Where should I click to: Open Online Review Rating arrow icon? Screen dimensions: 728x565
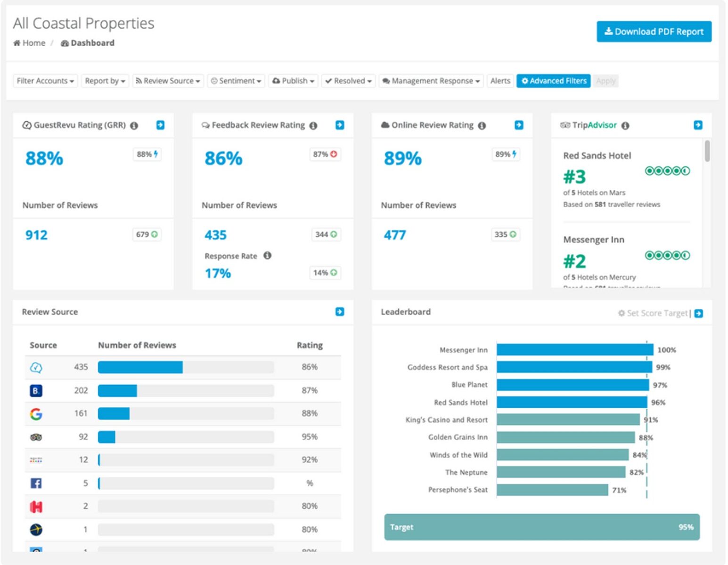point(519,125)
